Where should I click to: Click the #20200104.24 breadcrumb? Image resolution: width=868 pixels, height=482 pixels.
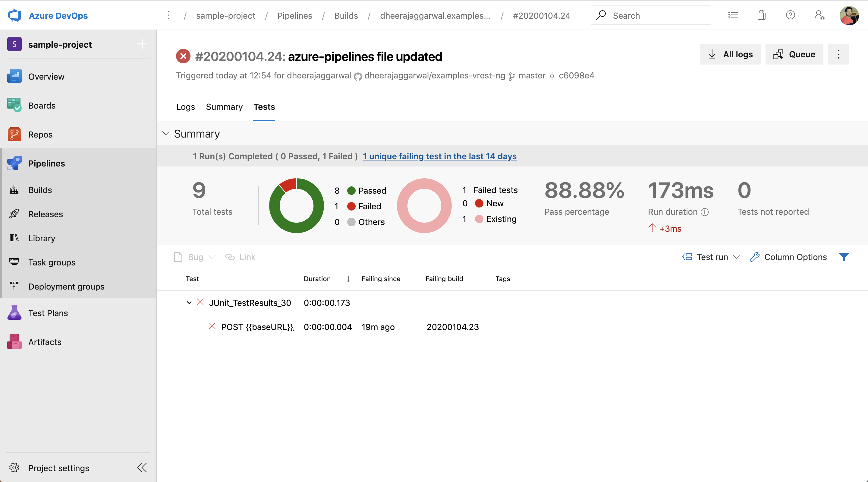point(542,15)
